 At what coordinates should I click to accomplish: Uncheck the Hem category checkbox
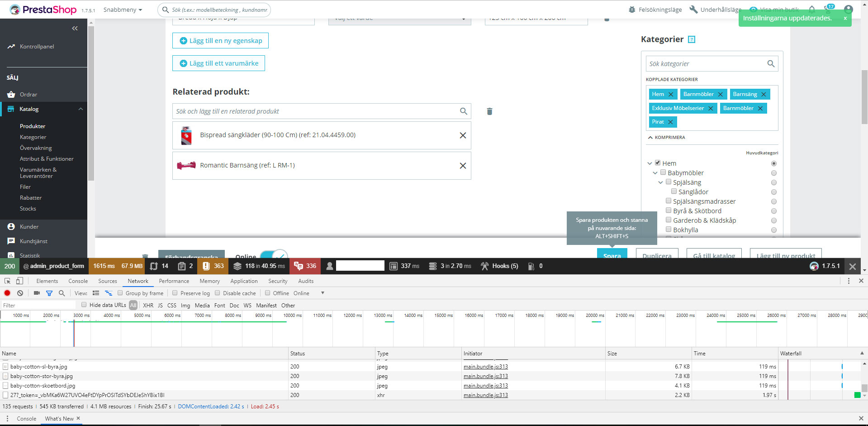[x=658, y=163]
